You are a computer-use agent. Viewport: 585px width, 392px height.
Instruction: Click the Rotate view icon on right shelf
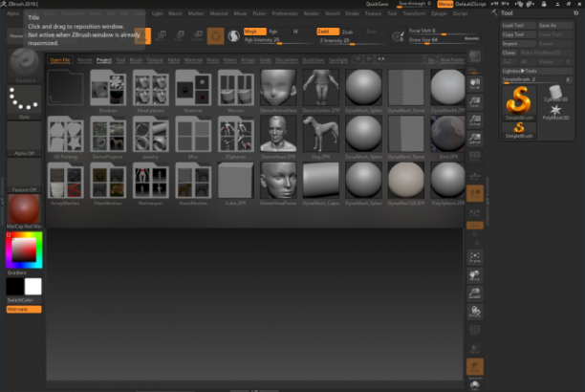[475, 312]
